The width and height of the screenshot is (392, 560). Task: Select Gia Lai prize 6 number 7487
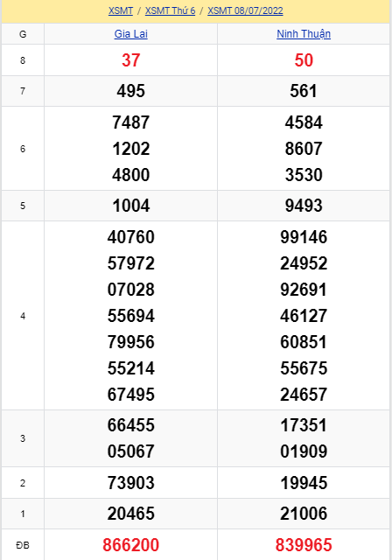(x=130, y=122)
